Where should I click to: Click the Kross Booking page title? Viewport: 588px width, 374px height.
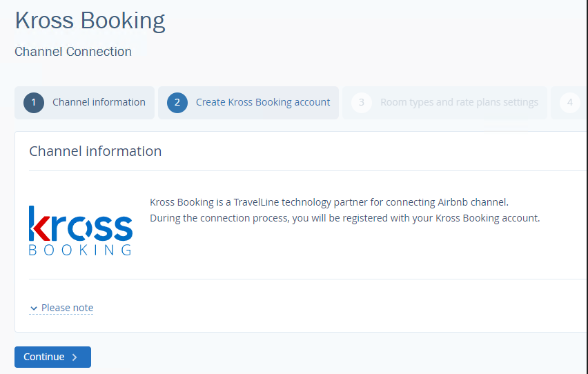coord(90,21)
